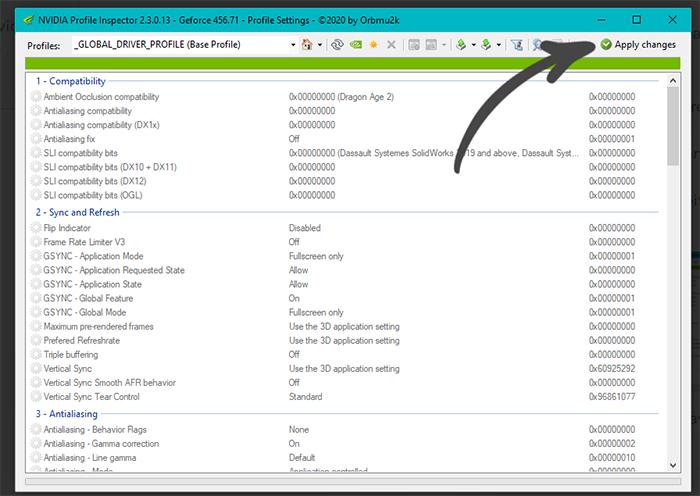
Task: Select the Prefered Refreshrate setting name
Action: tap(82, 340)
